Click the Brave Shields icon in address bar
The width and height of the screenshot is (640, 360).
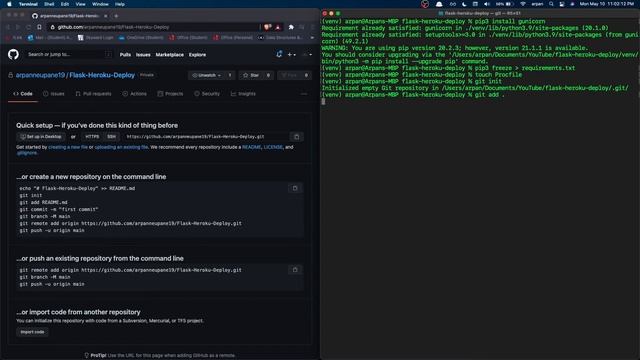coord(267,27)
